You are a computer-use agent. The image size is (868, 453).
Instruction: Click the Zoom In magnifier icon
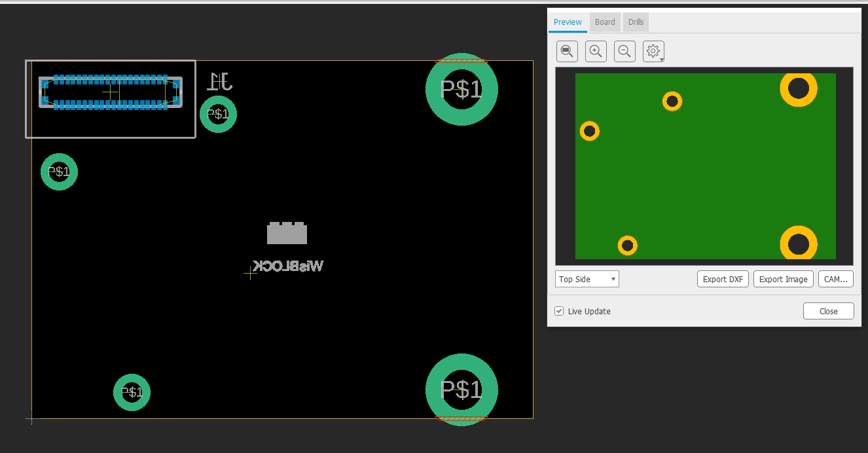(596, 51)
